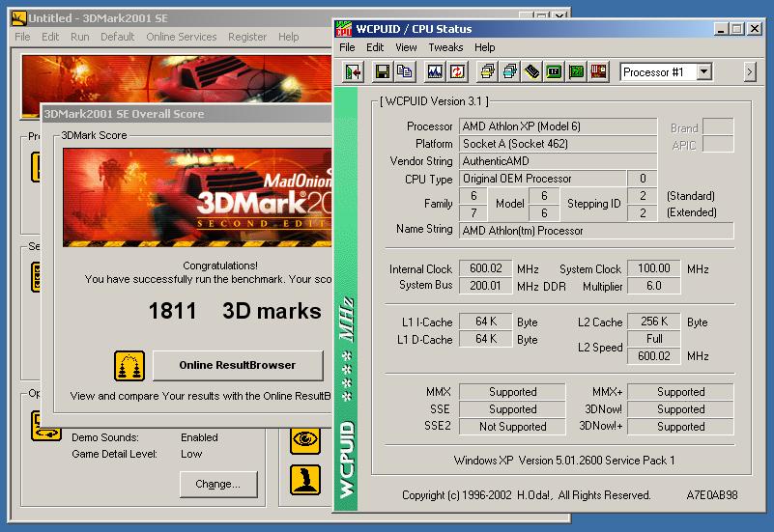Click the 3DMark2001 SE title bar app icon
Image resolution: width=774 pixels, height=532 pixels.
click(18, 18)
